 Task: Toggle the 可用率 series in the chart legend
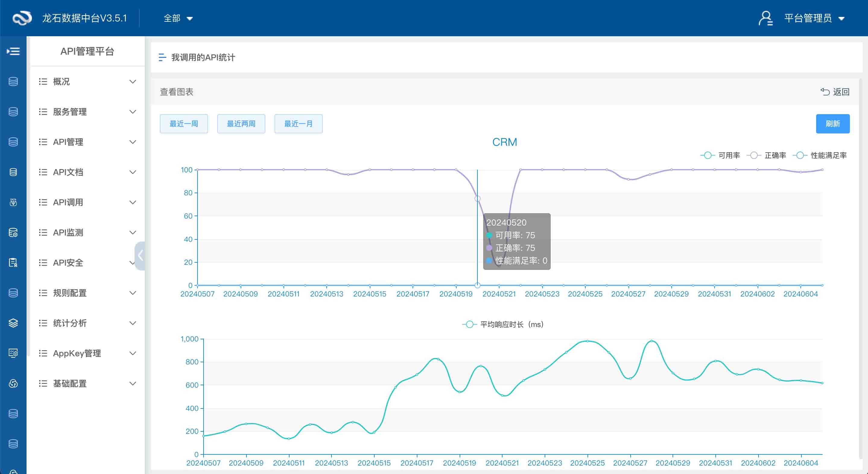point(720,155)
